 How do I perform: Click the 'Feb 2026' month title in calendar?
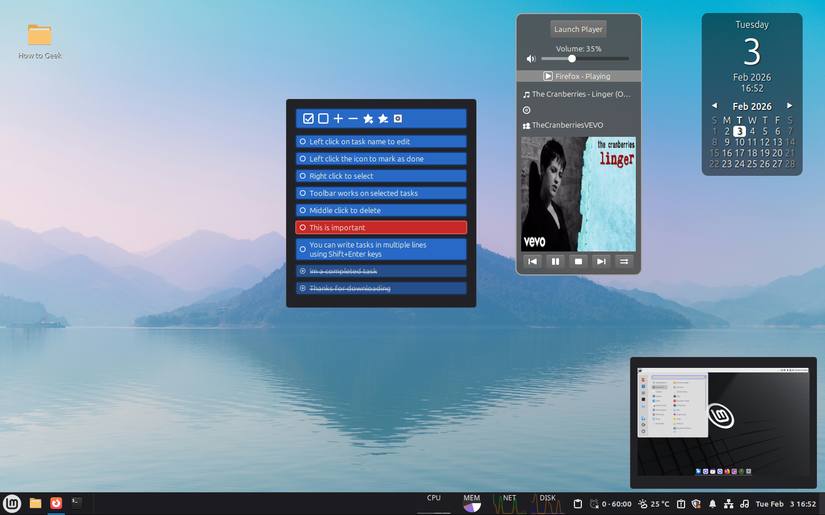coord(752,106)
